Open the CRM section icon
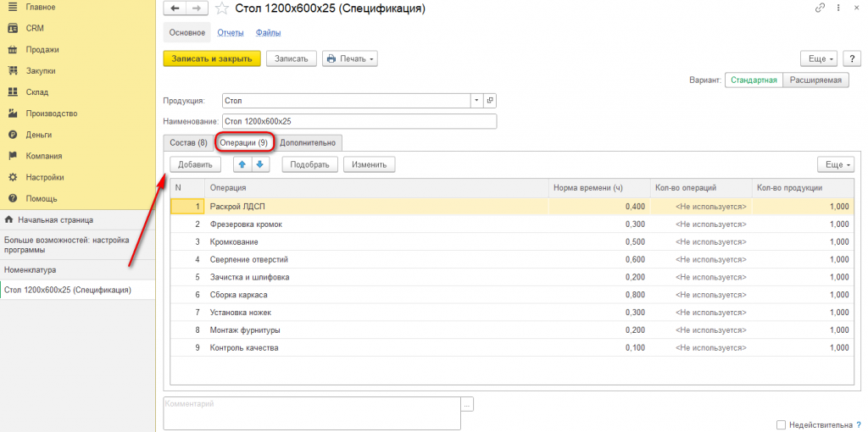 tap(14, 28)
